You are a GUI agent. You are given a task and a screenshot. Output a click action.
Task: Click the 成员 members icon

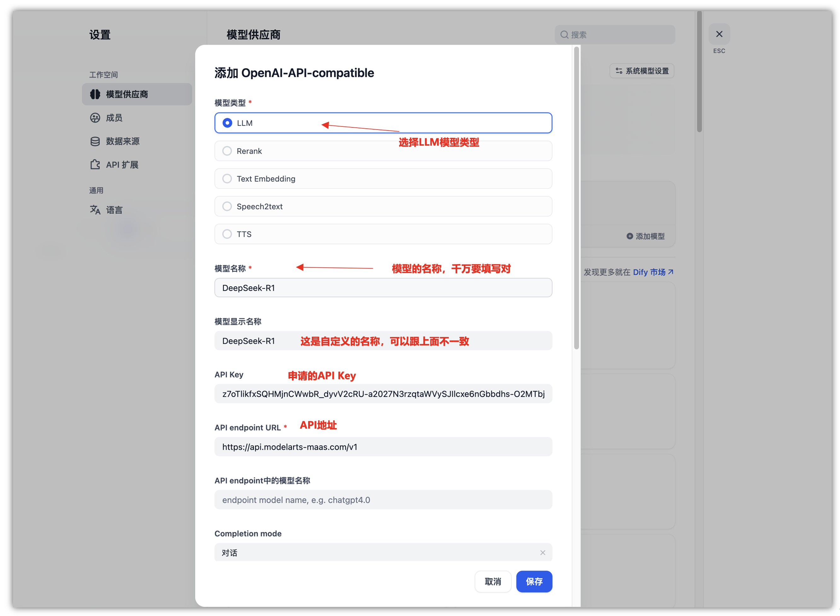click(95, 118)
